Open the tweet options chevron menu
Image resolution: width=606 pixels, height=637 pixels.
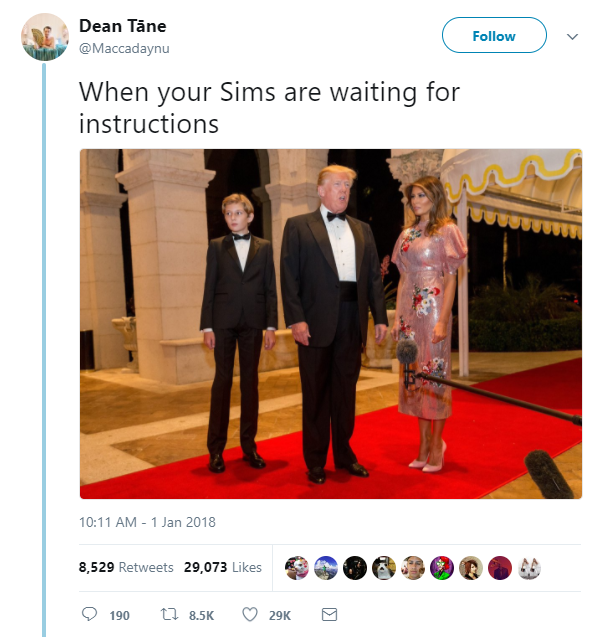(x=572, y=37)
